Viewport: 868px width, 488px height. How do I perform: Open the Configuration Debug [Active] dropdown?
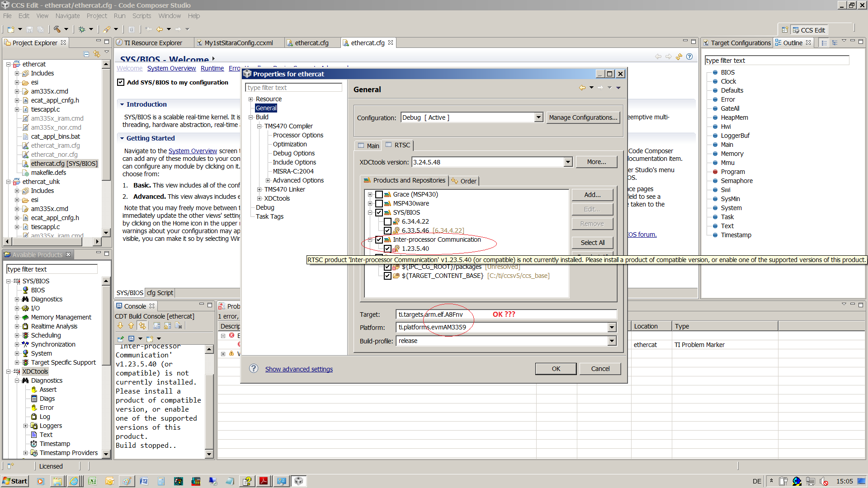coord(538,117)
